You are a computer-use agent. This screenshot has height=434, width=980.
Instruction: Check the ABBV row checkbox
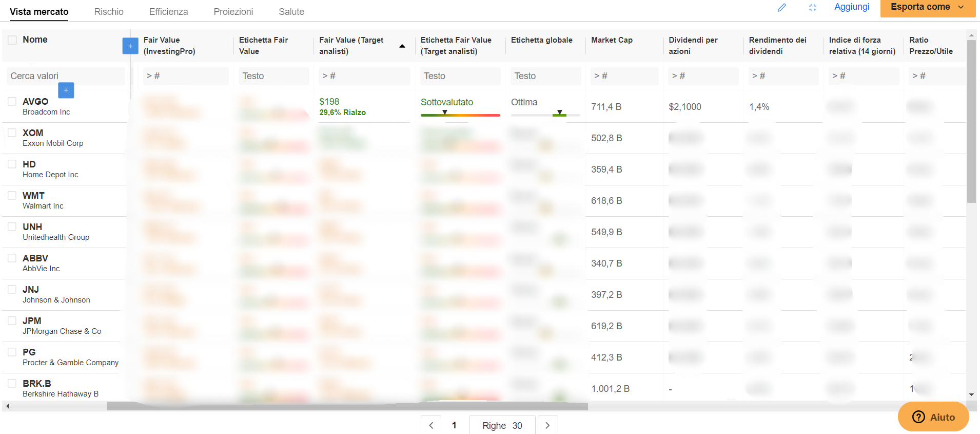[x=12, y=258]
